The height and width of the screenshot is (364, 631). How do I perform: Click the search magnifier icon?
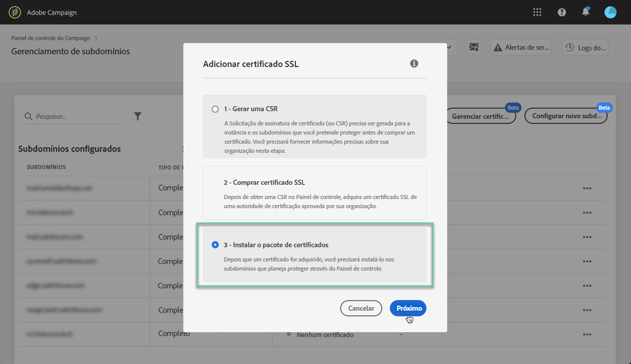point(29,117)
